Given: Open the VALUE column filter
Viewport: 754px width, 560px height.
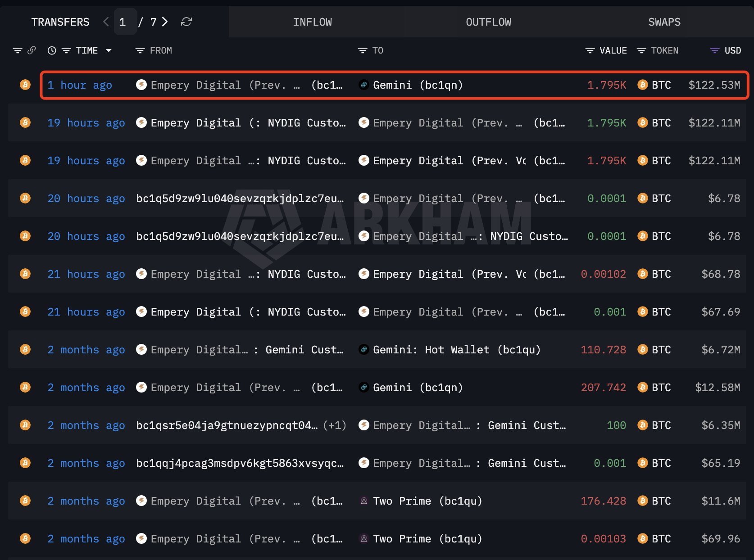Looking at the screenshot, I should 590,50.
